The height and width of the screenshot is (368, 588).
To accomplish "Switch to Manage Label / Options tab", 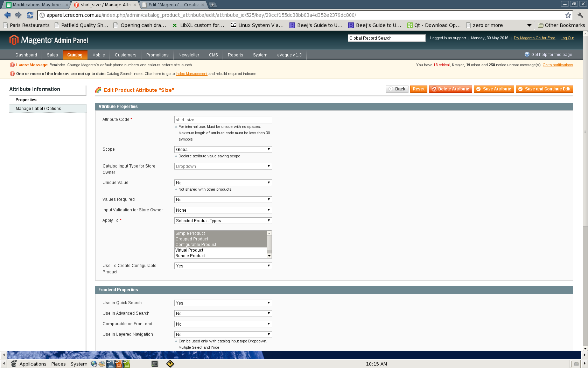I will click(38, 109).
